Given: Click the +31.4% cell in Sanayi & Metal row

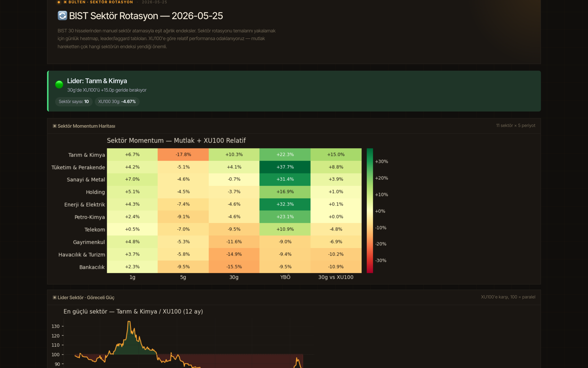Looking at the screenshot, I should [x=285, y=179].
